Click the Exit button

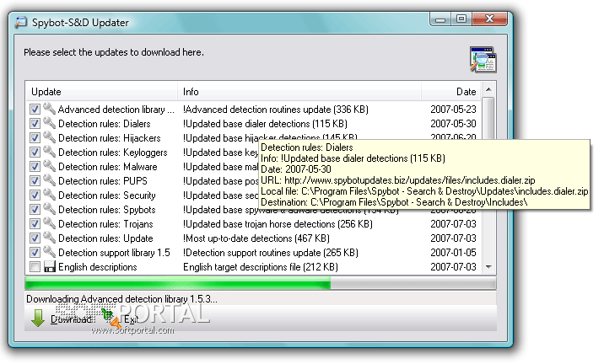[x=121, y=318]
